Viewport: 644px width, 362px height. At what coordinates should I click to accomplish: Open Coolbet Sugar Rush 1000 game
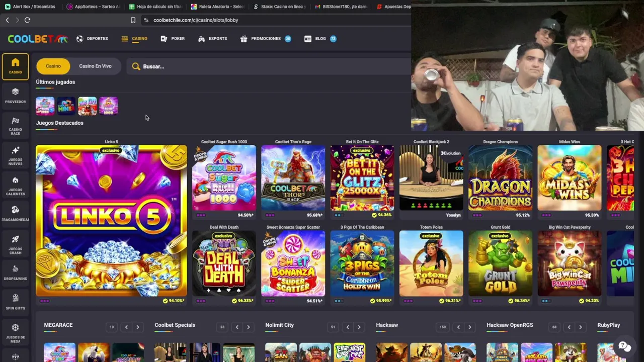point(224,178)
